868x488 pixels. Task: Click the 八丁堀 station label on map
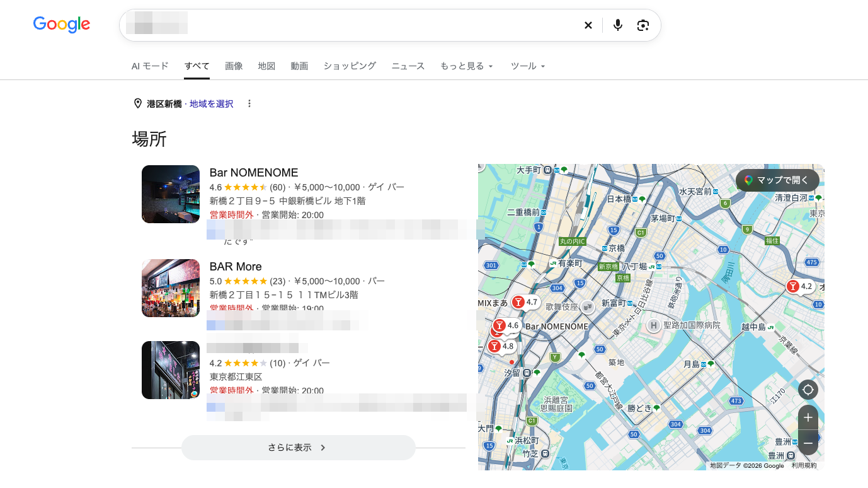pyautogui.click(x=634, y=267)
